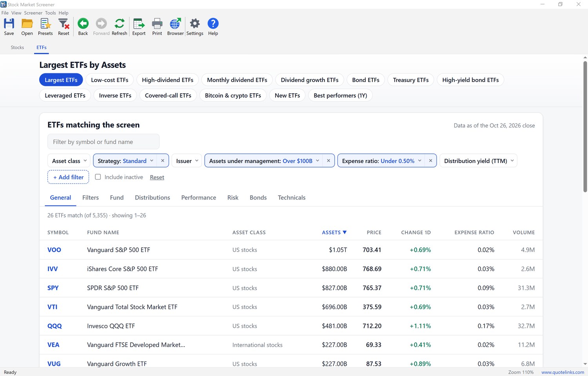Open the Tools menu
Screen dimensions: 588x376
click(50, 13)
